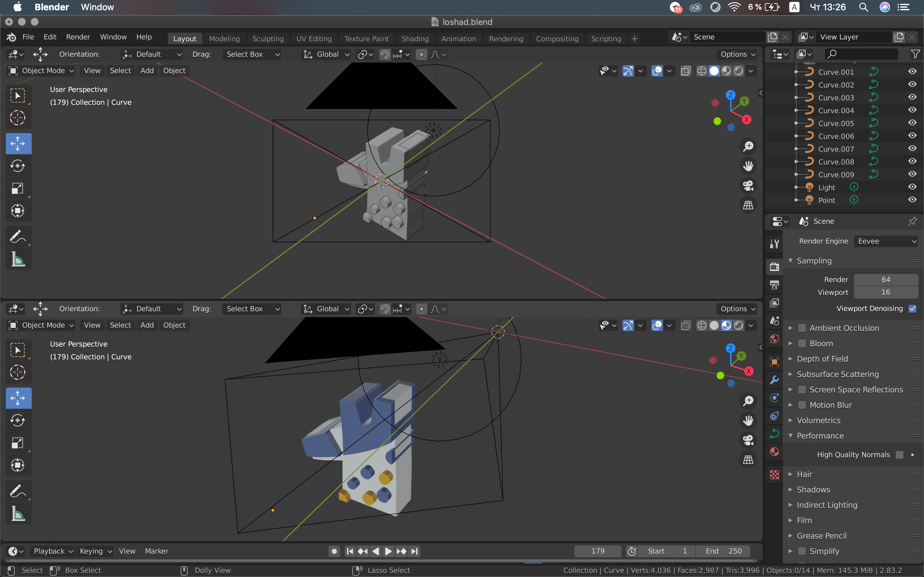Select the Measure tool in the top viewport
Screen dimensions: 924x577
[18, 260]
